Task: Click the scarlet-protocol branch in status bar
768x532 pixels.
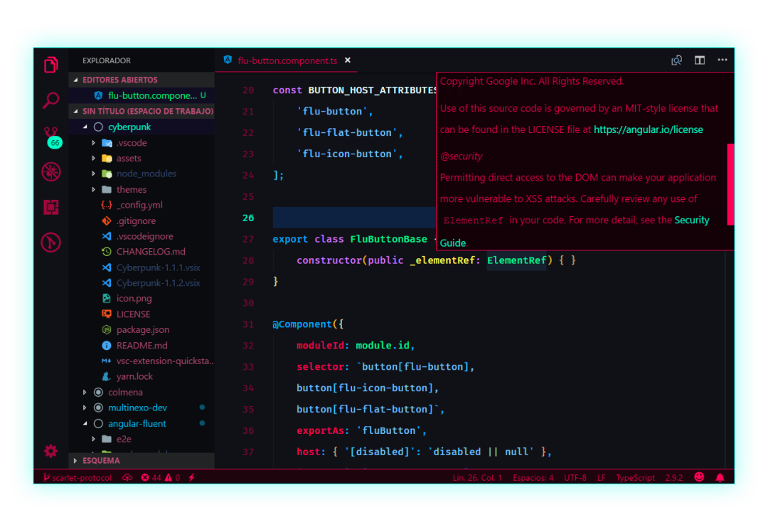Action: (x=78, y=478)
